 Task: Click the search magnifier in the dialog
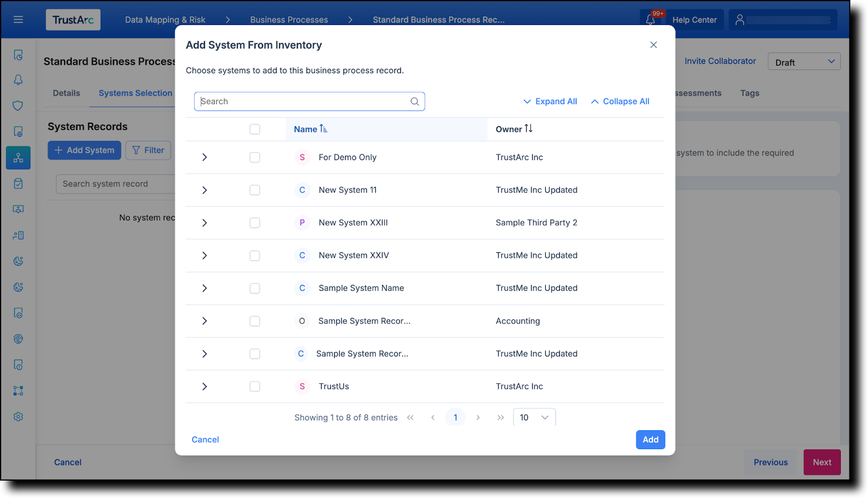point(414,101)
